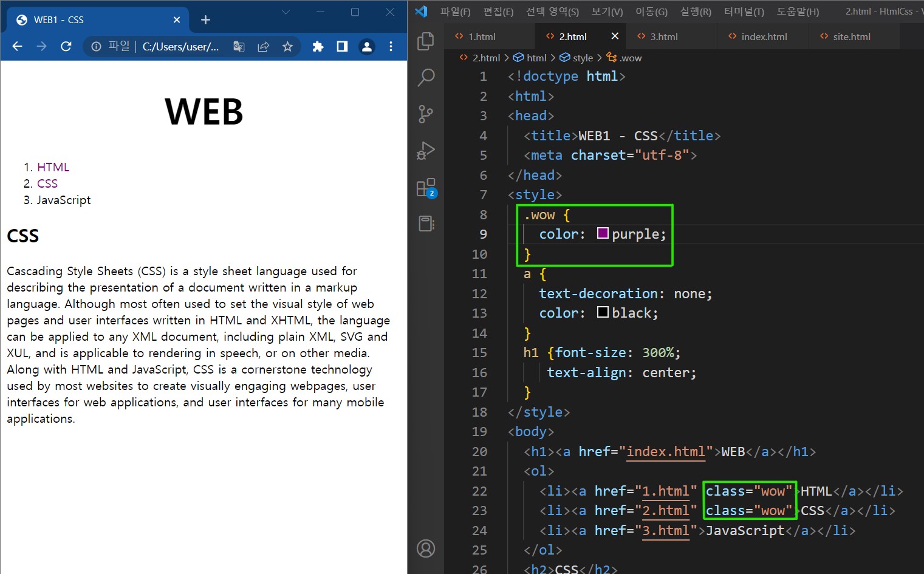Screen dimensions: 924x574
Task: Click the text-align: center; code line
Action: (x=621, y=372)
